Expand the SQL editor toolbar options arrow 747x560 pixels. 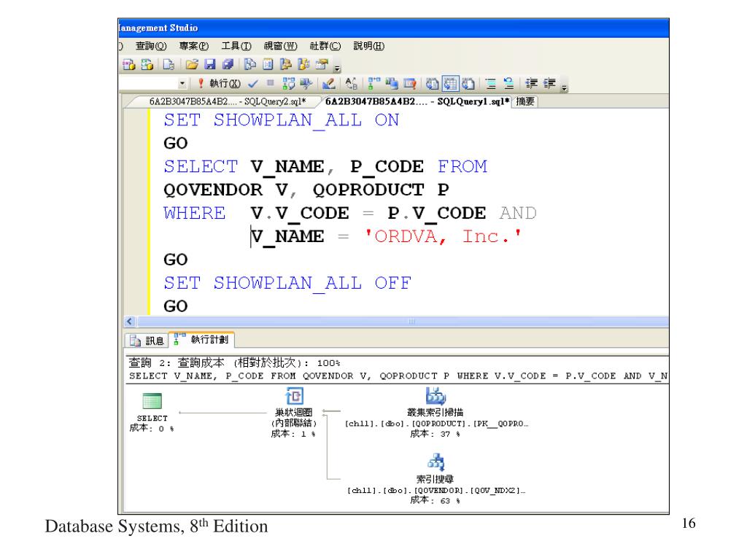[565, 87]
